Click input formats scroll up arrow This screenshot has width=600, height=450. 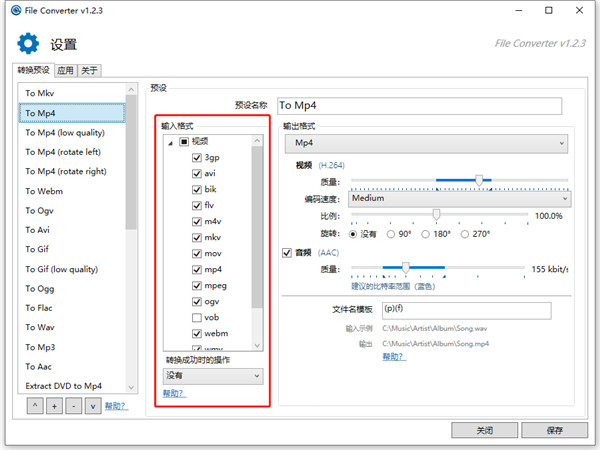pyautogui.click(x=257, y=141)
